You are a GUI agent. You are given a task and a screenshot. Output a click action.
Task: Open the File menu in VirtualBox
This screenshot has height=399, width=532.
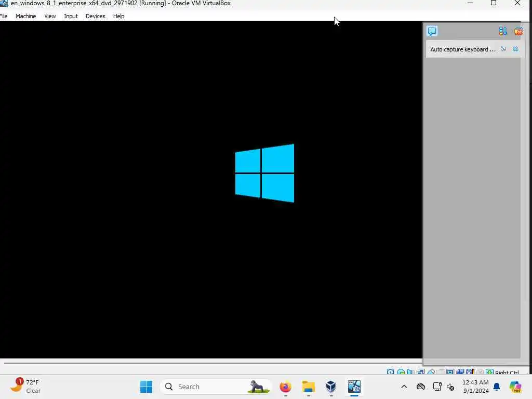[x=4, y=16]
